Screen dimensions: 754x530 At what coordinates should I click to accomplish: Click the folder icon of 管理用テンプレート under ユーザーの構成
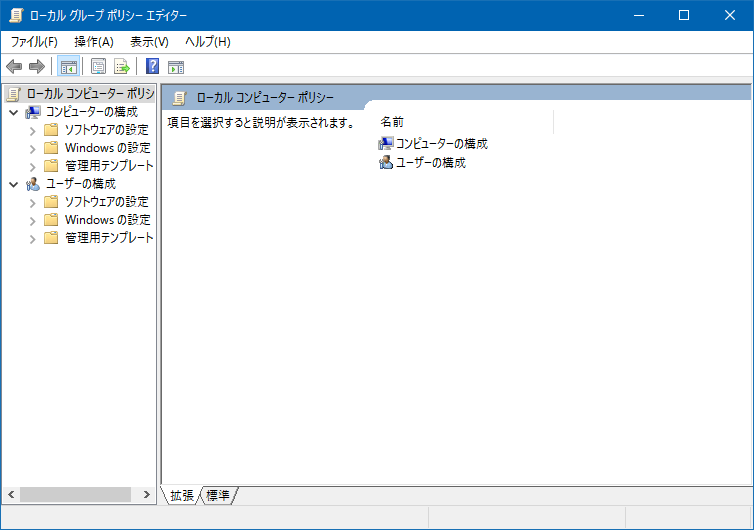point(51,238)
